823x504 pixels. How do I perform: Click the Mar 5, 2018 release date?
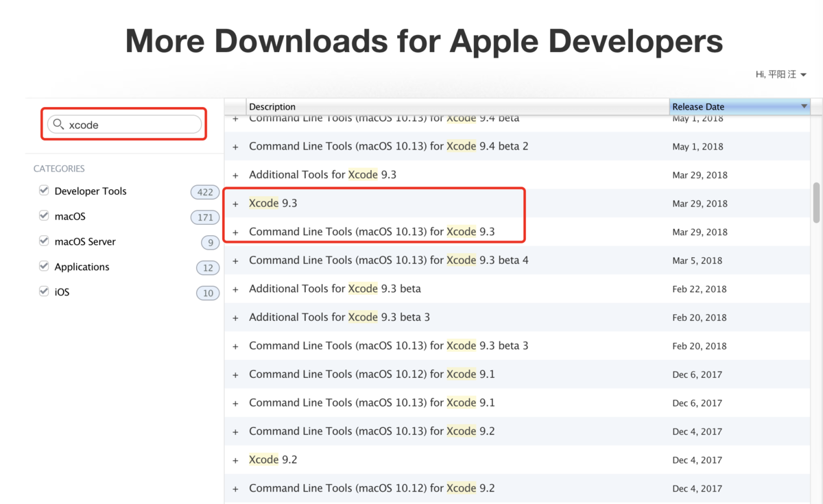tap(697, 261)
